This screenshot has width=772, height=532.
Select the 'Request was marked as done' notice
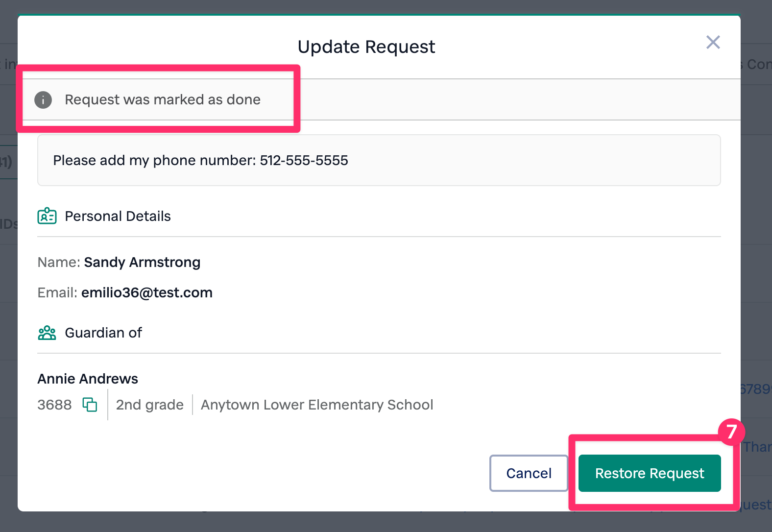(162, 100)
